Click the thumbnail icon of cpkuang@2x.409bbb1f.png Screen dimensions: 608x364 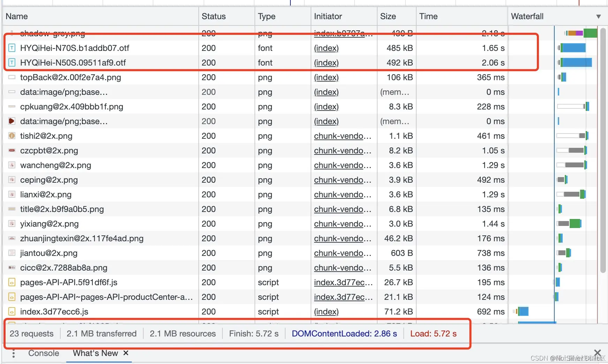coord(12,107)
